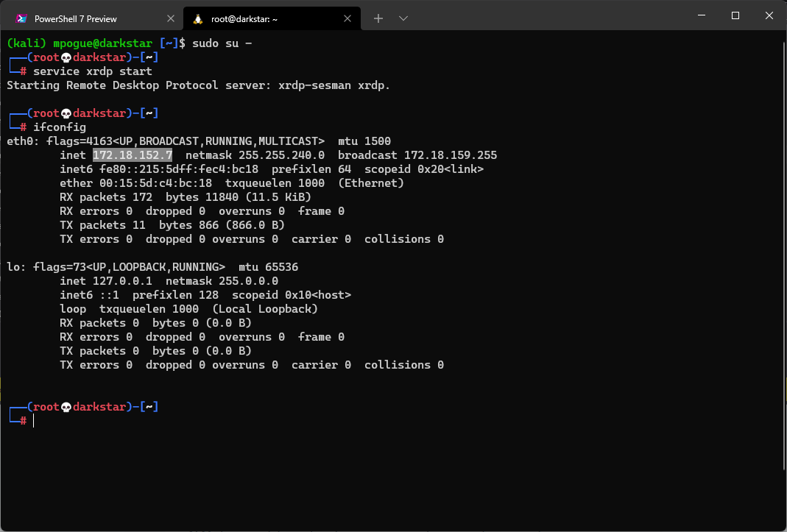Click the PowerShell icon on the first tab
This screenshot has width=787, height=532.
coord(21,18)
